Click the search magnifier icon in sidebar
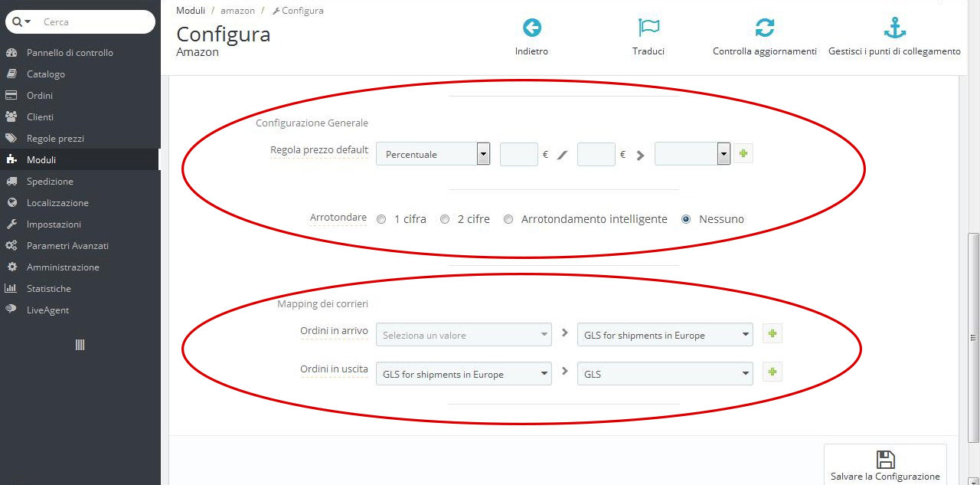The width and height of the screenshot is (980, 485). point(17,22)
